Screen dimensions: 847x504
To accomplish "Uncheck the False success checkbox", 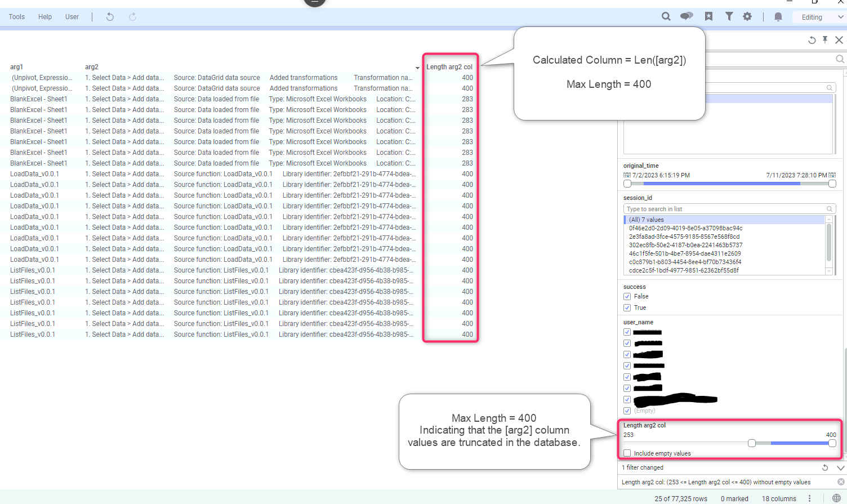I will click(627, 296).
